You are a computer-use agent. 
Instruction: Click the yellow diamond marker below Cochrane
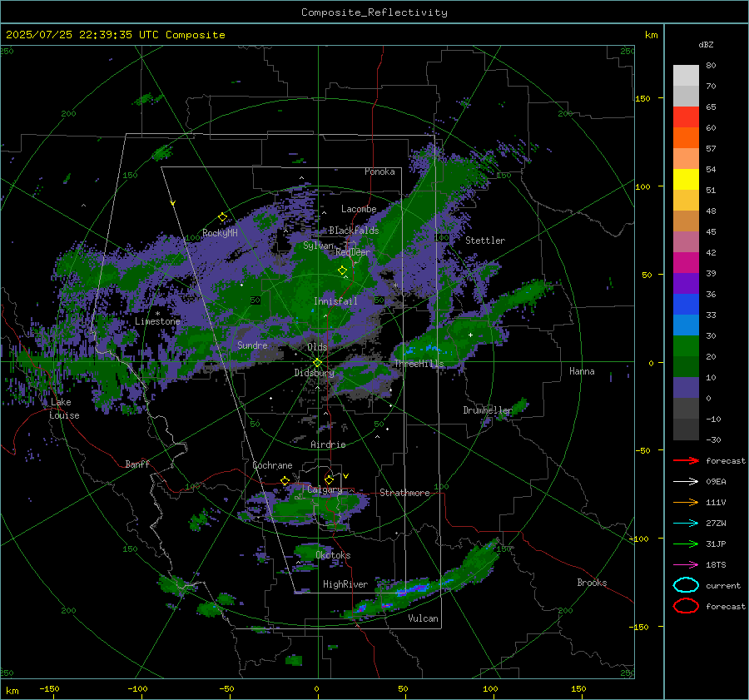[285, 480]
